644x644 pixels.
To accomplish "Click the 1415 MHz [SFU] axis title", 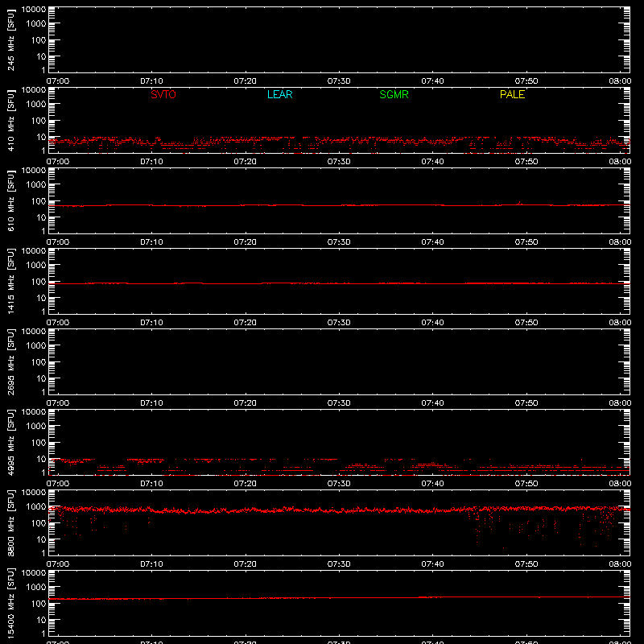I will pyautogui.click(x=10, y=282).
